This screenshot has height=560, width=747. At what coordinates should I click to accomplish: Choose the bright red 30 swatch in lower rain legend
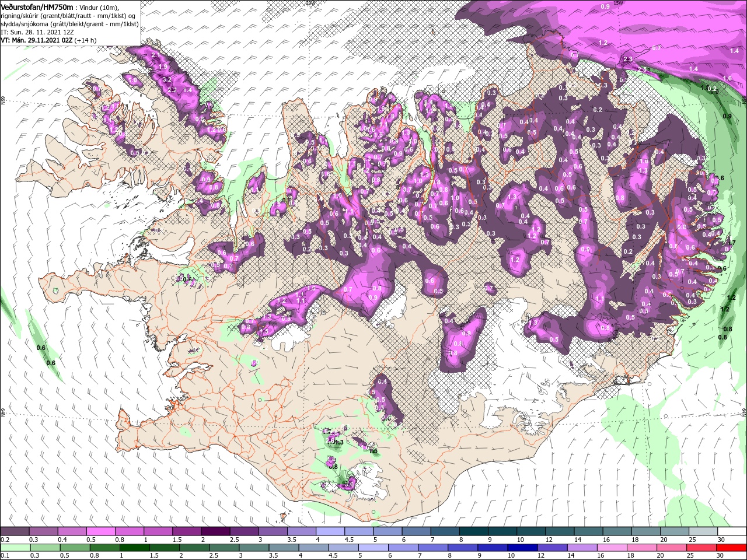pos(732,548)
